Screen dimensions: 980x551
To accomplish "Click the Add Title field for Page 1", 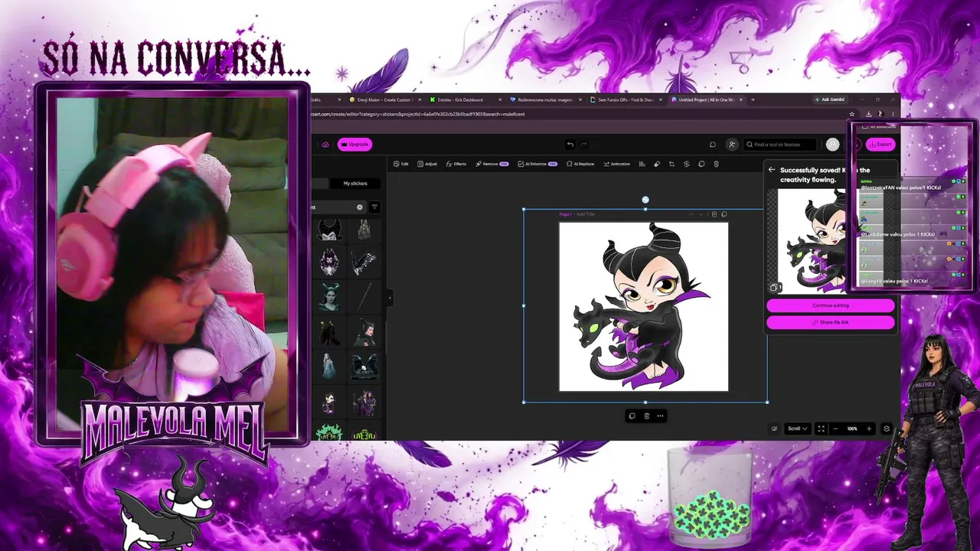I will [585, 214].
